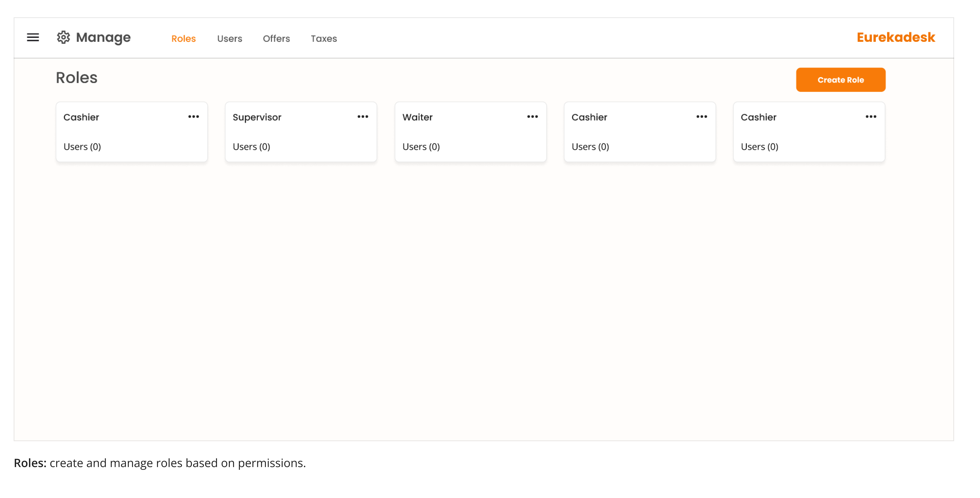Select the Supervisor role card
980x498 pixels.
[x=301, y=132]
